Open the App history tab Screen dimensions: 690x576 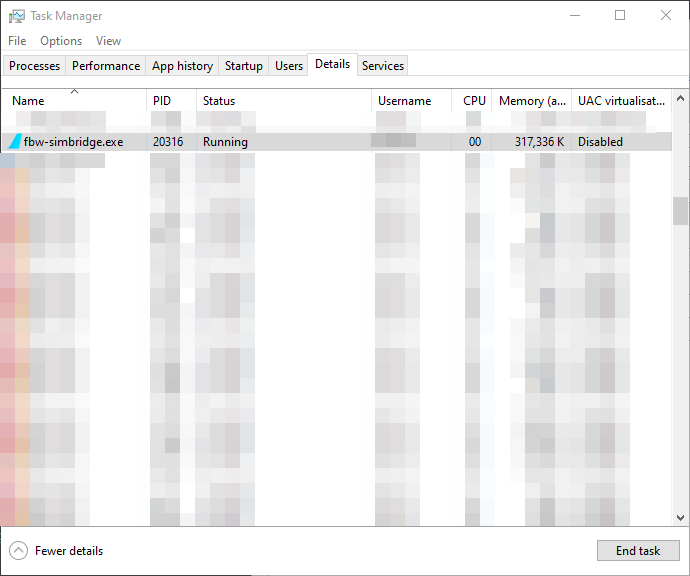[182, 66]
